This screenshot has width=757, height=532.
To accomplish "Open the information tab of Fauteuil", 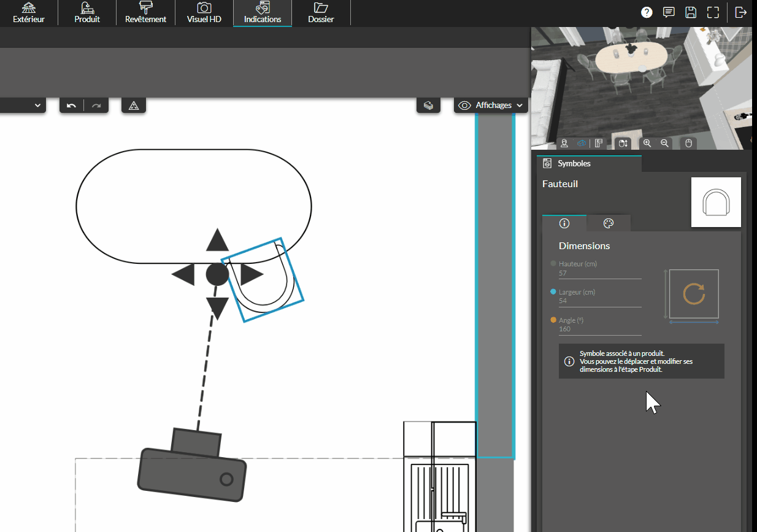I will click(564, 223).
